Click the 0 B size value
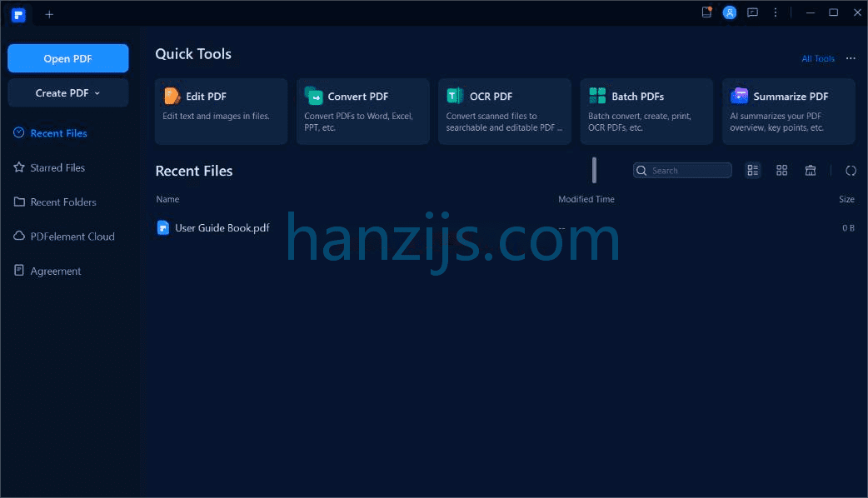 [848, 228]
